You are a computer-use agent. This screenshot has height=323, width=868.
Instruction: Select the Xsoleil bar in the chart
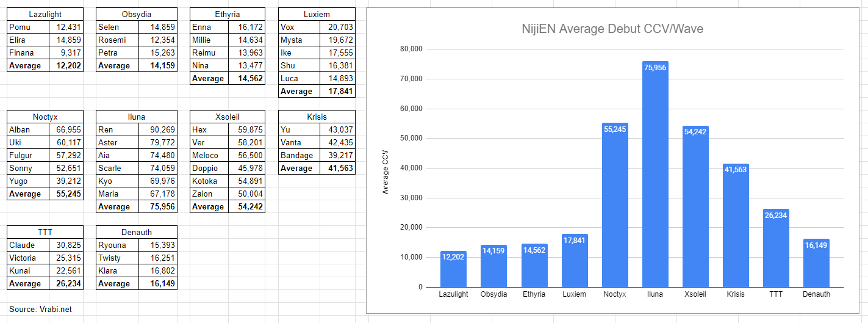[x=695, y=206]
